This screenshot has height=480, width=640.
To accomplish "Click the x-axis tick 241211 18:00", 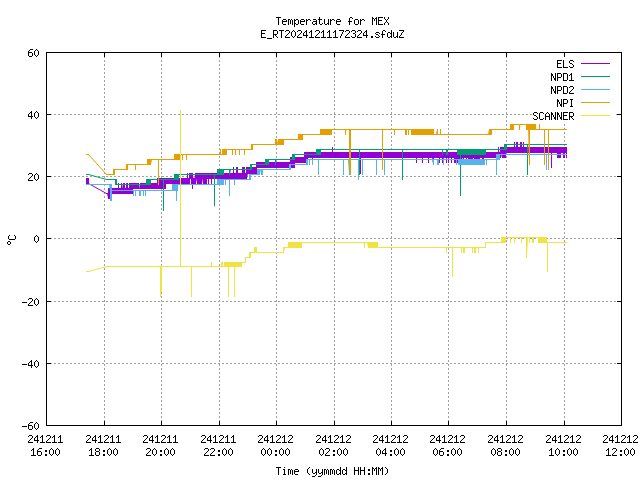I will 103,446.
